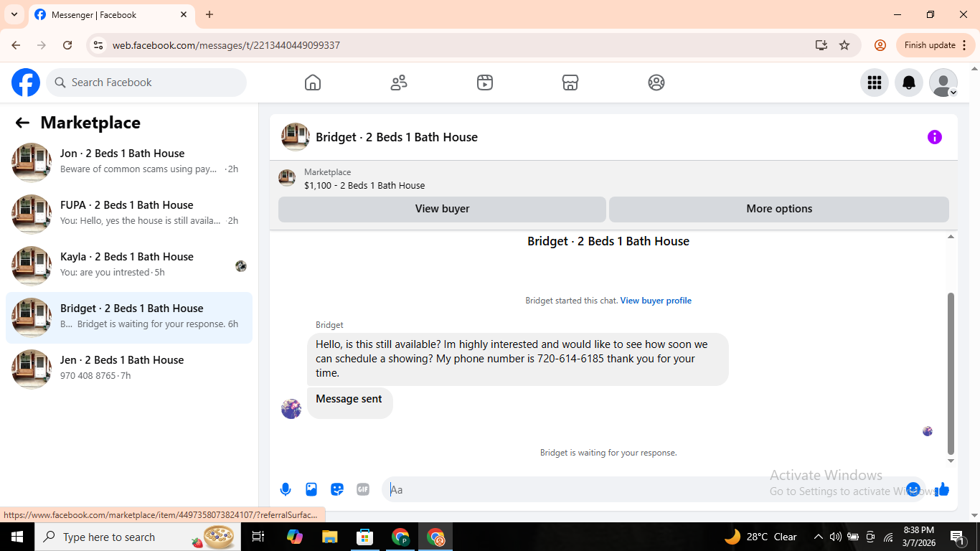Open Microsoft Store from the taskbar

365,537
